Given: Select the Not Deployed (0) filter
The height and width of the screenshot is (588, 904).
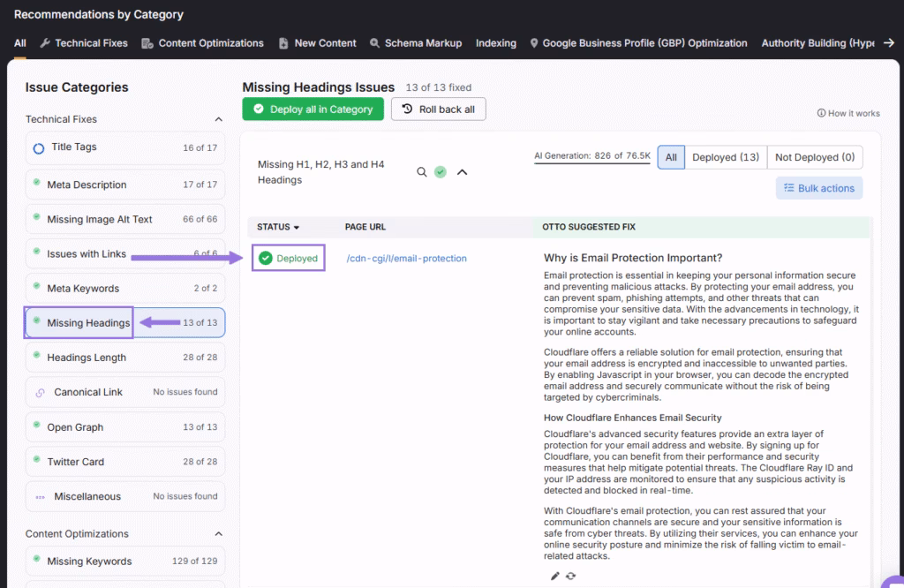Looking at the screenshot, I should click(814, 157).
